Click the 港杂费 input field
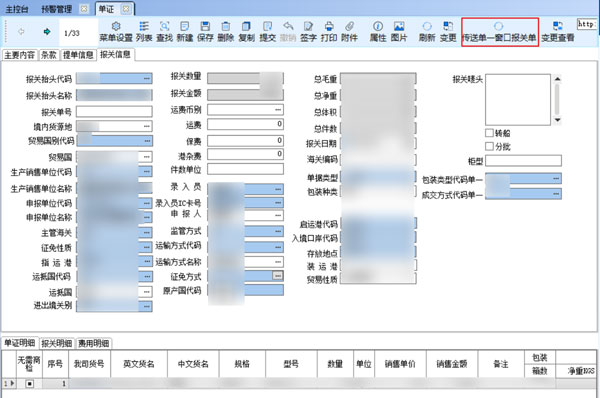 point(245,155)
